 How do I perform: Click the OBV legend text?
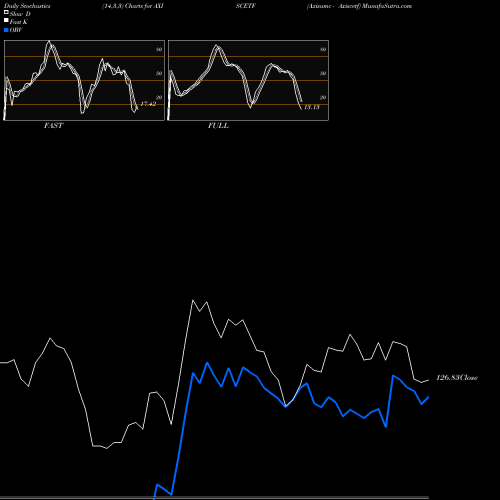click(16, 30)
